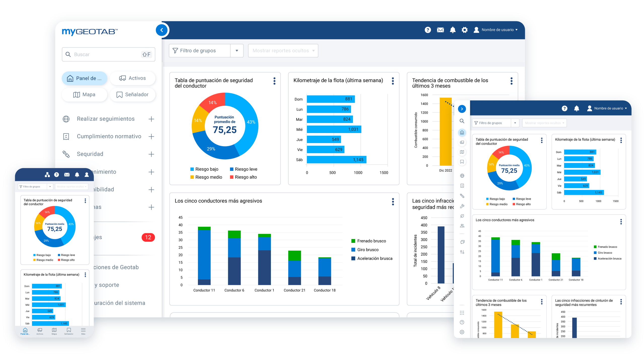Open the tablet Mostrar reportes ocultos dropdown
Screen dimensions: 644x363
pos(544,123)
